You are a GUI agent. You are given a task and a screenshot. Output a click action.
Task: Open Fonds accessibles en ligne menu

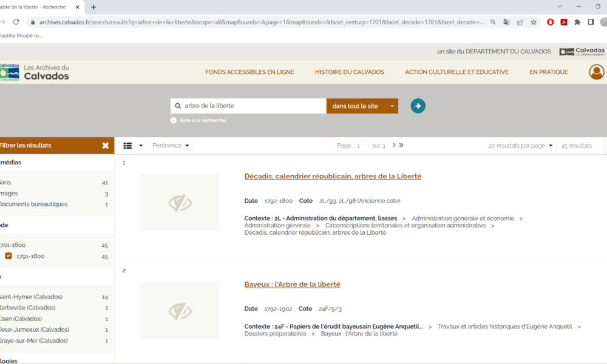[x=249, y=72]
